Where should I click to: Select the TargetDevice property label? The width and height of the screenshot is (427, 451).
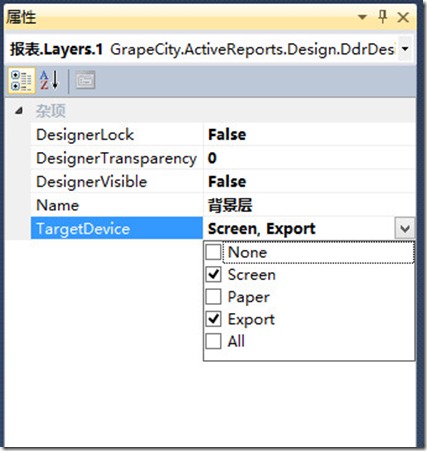[x=83, y=229]
